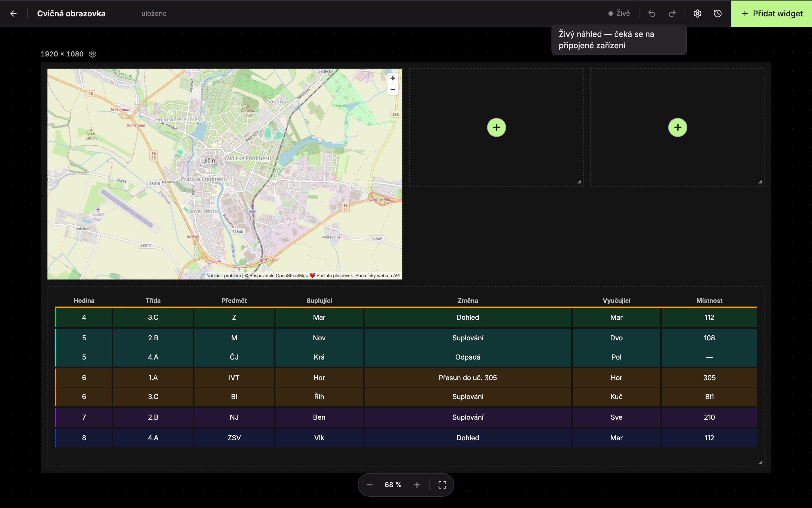Click the ČJ subject cell

(234, 357)
